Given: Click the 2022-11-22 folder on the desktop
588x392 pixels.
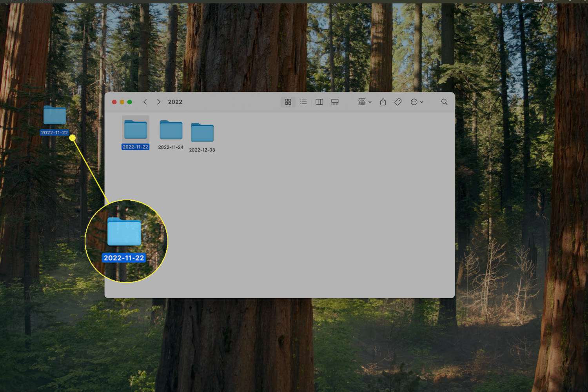Looking at the screenshot, I should click(x=54, y=115).
